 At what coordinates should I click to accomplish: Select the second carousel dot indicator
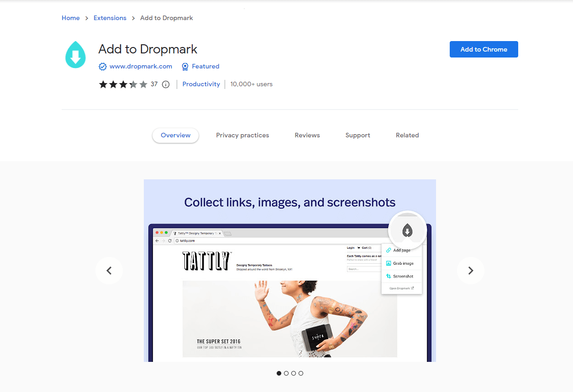point(286,373)
